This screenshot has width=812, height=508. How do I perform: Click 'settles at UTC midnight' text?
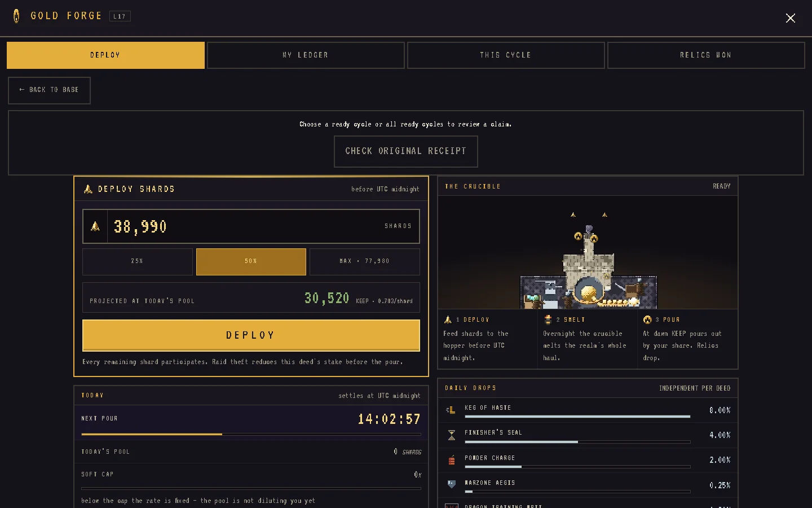tap(379, 396)
